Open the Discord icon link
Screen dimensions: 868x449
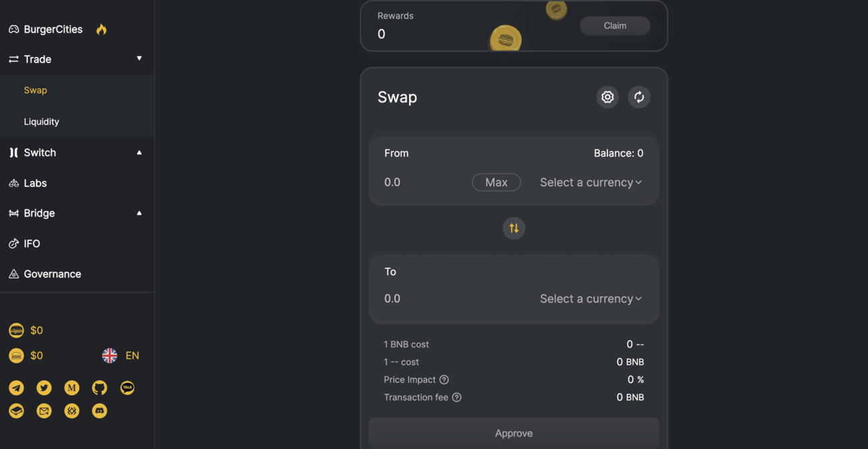click(x=99, y=411)
